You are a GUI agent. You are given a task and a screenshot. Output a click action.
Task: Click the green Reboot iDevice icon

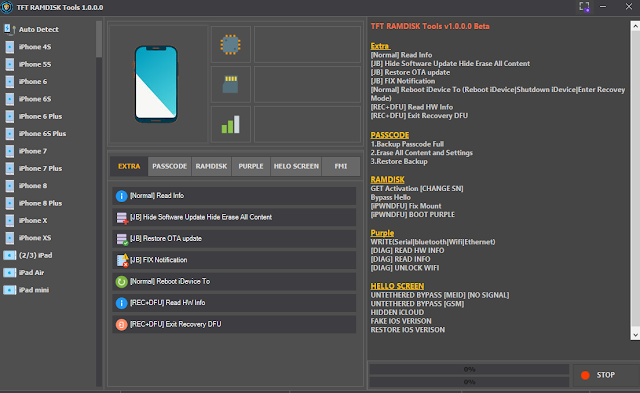coord(121,282)
